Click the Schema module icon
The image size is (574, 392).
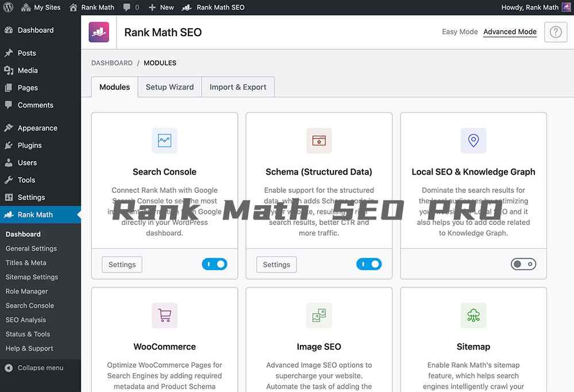319,140
